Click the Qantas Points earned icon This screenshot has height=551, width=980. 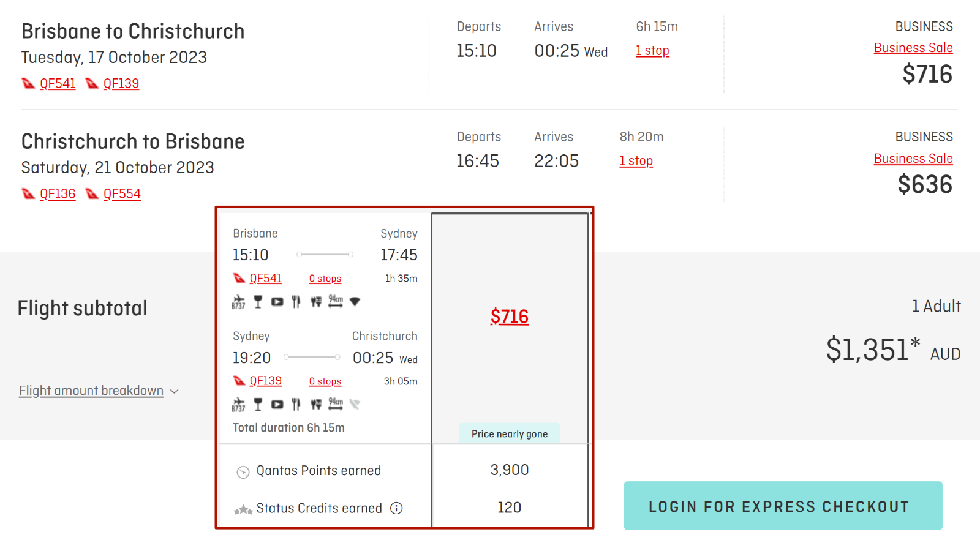click(243, 472)
